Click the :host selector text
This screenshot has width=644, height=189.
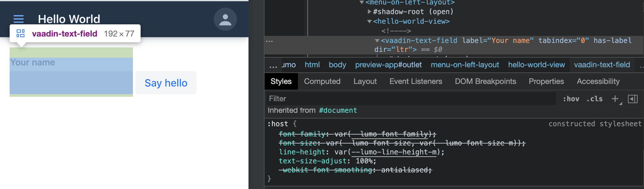pyautogui.click(x=278, y=124)
